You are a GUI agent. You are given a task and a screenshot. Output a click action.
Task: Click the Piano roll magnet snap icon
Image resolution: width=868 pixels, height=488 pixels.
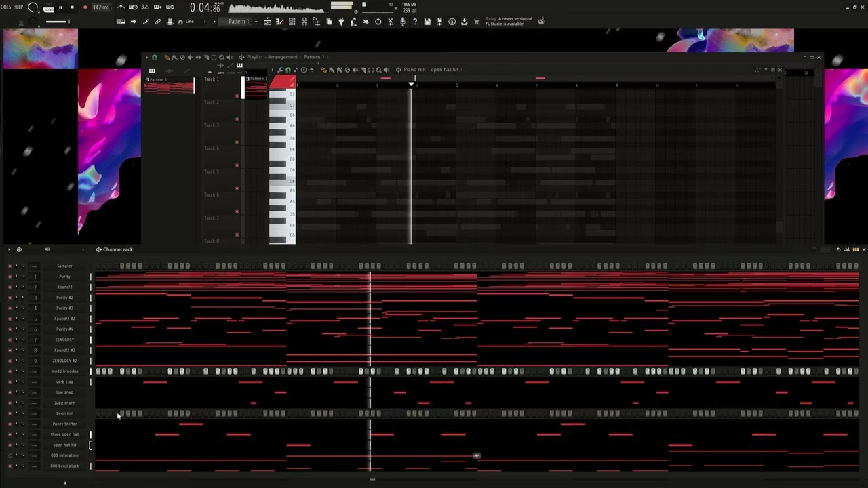pos(288,70)
